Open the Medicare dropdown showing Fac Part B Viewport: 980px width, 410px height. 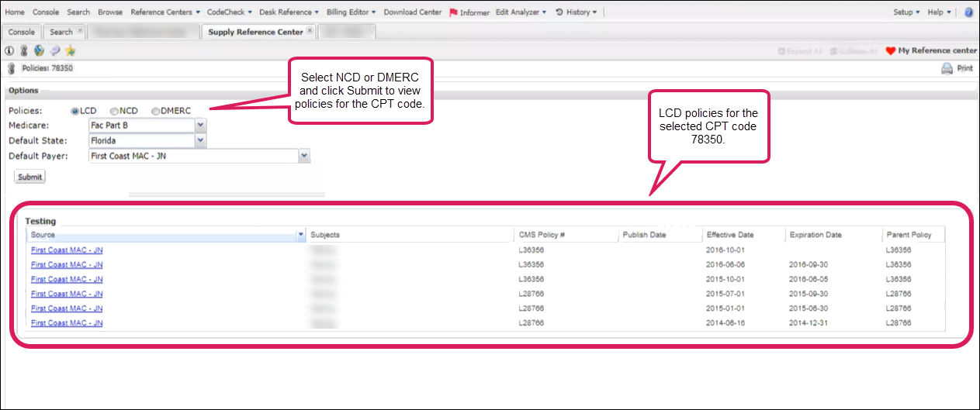click(200, 126)
